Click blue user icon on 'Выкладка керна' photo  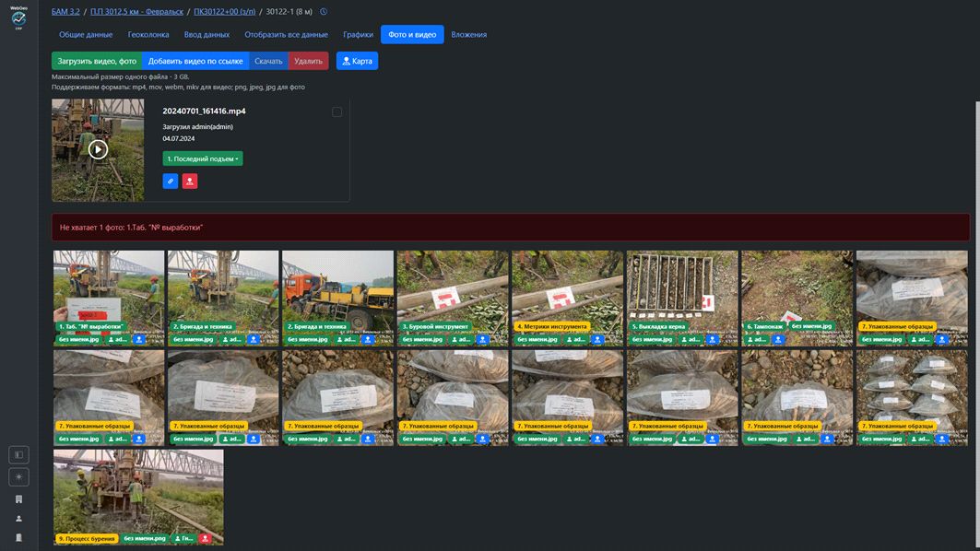713,339
